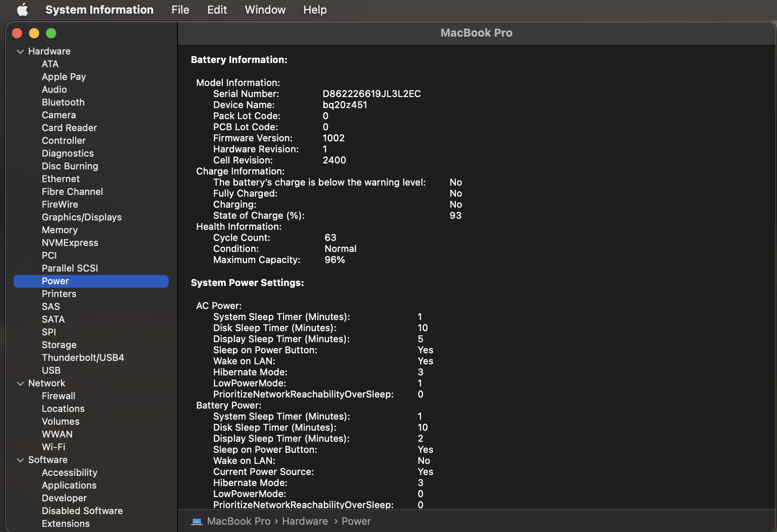777x532 pixels.
Task: Select Accessibility in the sidebar
Action: [69, 472]
